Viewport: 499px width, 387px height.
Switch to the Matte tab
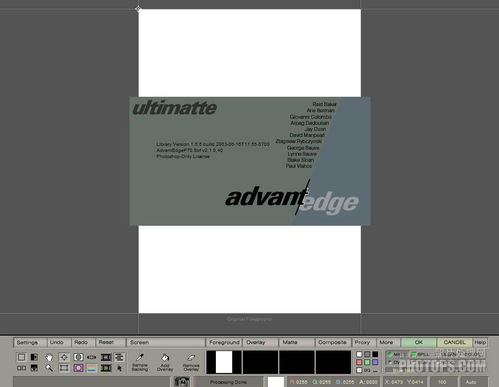pos(297,342)
